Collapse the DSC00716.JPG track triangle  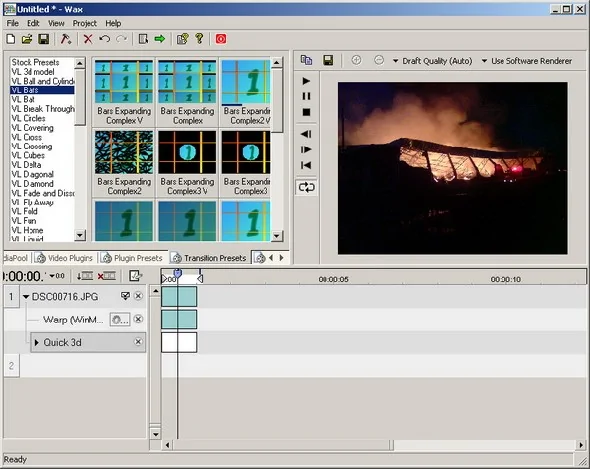(x=26, y=297)
